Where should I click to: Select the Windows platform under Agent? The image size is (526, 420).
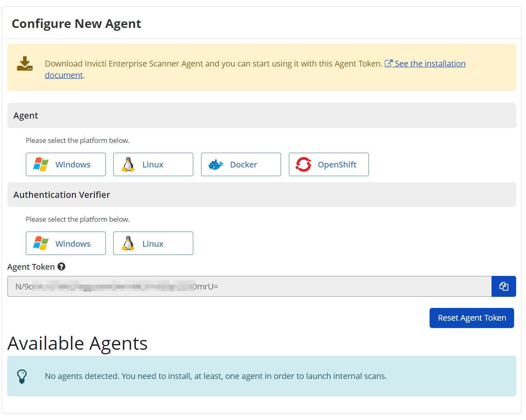click(66, 164)
